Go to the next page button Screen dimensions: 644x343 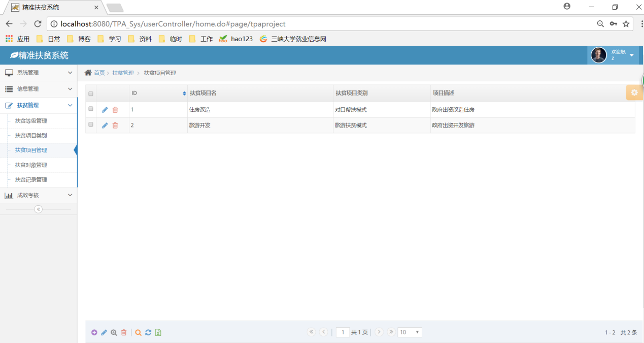[x=379, y=332]
